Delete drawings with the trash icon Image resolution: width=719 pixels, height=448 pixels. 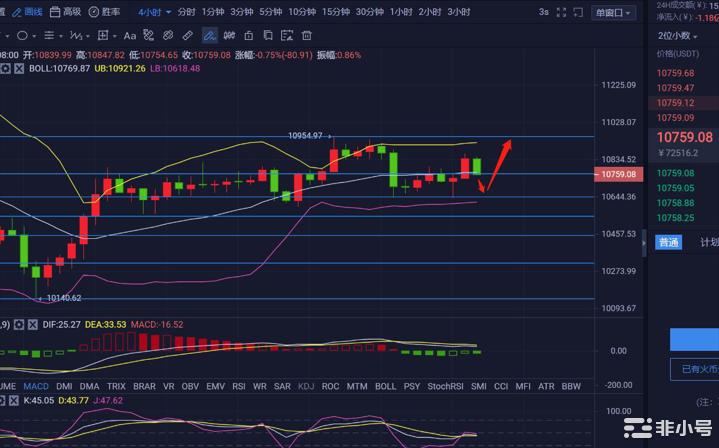(x=307, y=35)
